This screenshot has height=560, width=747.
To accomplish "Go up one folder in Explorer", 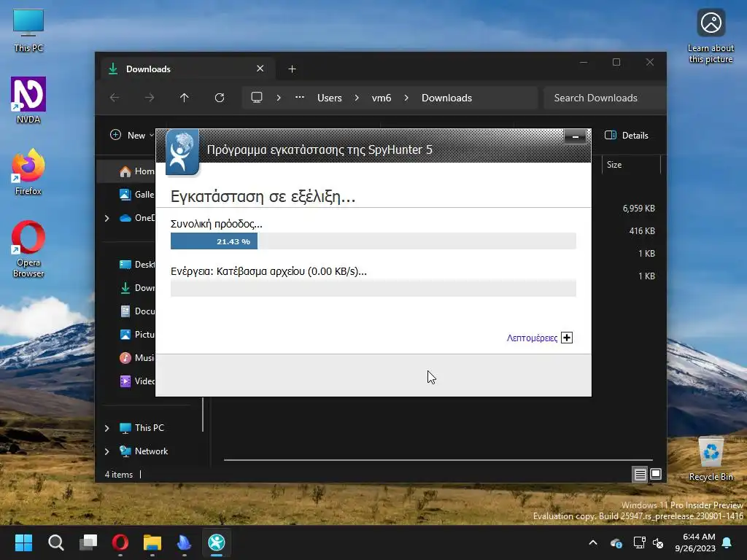I will [185, 98].
